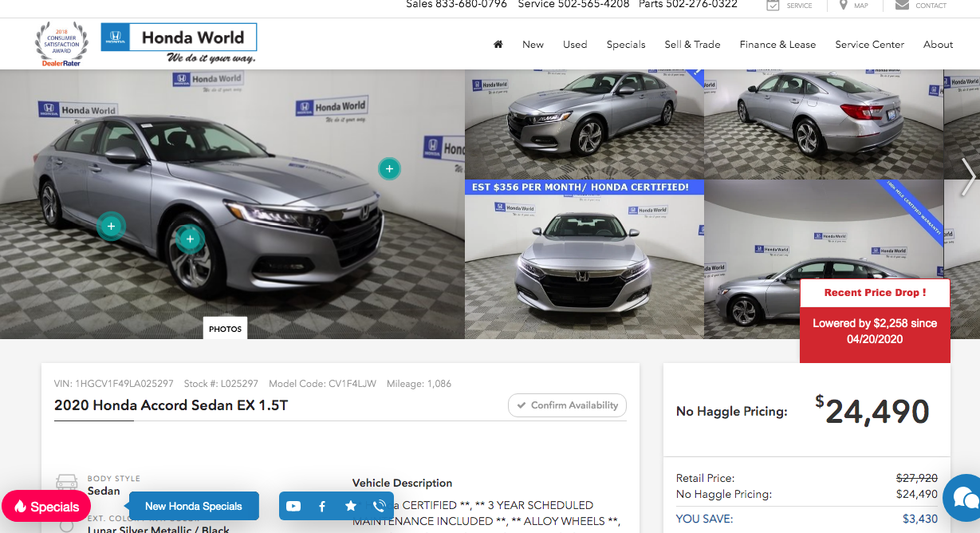
Task: Open the Service Center menu
Action: 870,45
